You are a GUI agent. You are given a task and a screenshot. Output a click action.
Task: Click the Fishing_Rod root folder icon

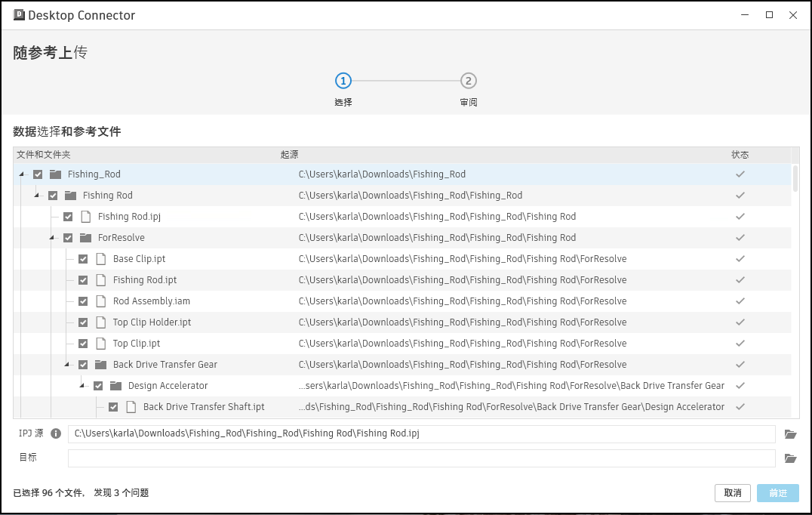pyautogui.click(x=55, y=174)
